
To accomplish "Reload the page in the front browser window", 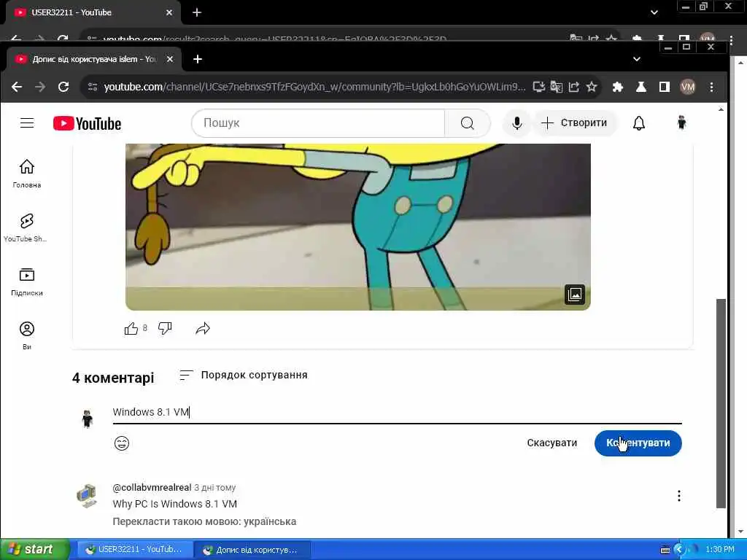I will coord(63,87).
